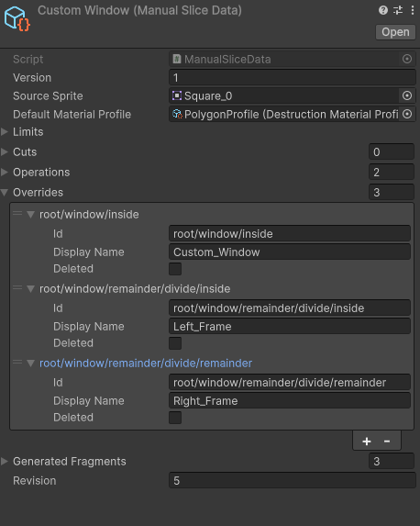
Task: Click the Overrides size field showing 3
Action: 392,192
